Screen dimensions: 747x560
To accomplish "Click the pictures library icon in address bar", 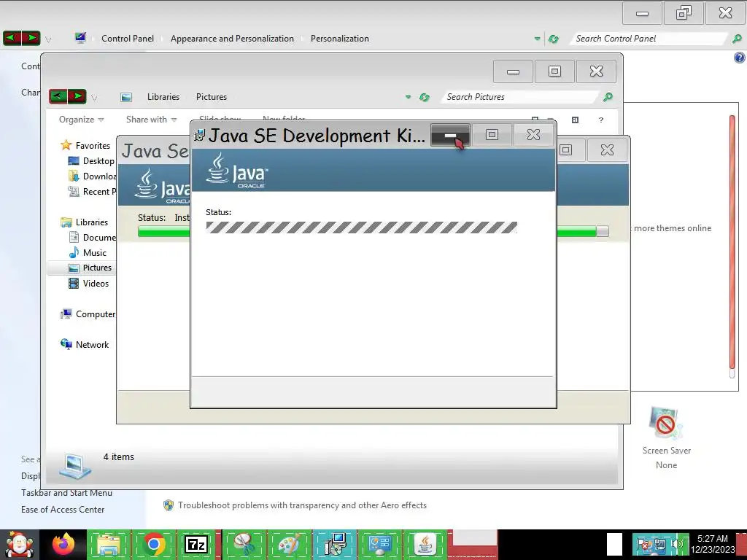I will click(x=126, y=97).
